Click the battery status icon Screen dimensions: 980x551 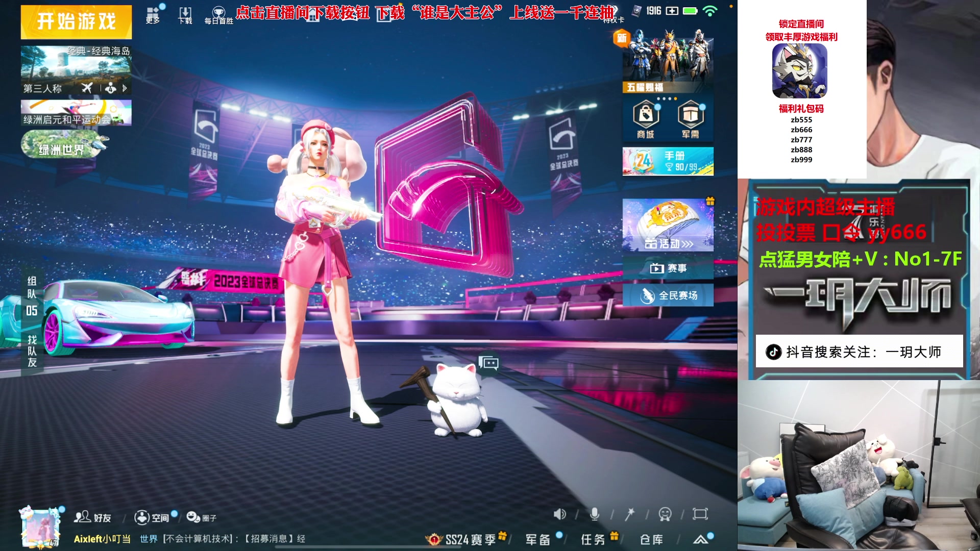click(690, 11)
